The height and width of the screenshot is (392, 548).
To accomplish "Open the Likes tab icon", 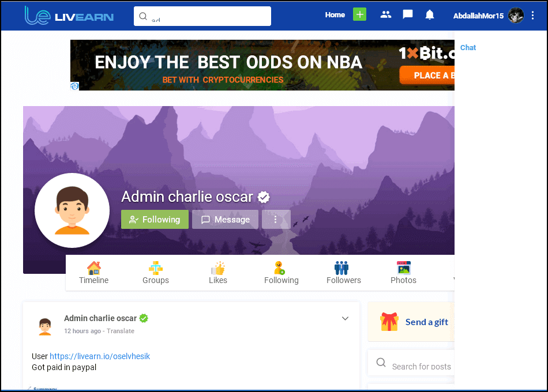I will click(x=218, y=268).
